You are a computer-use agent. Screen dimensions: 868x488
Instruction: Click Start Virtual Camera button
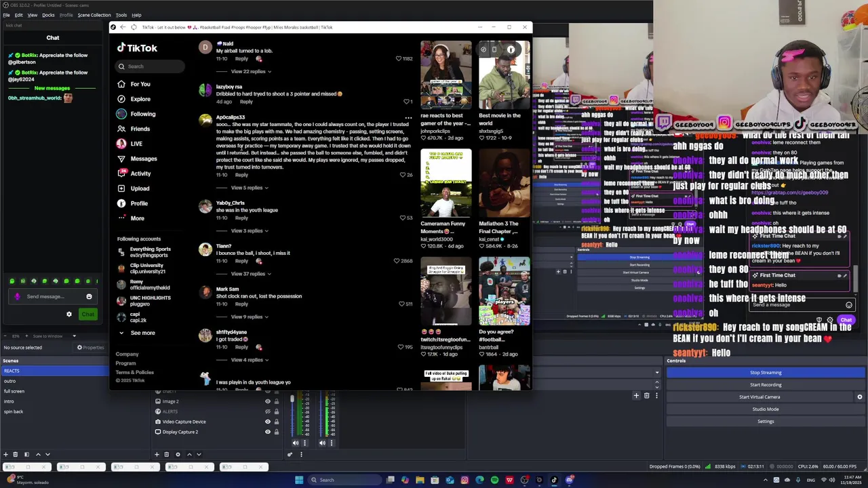point(759,397)
